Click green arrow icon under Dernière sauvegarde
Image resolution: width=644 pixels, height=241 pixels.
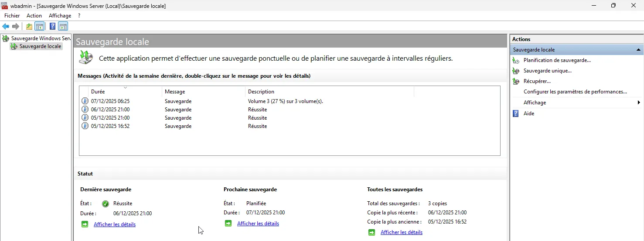[x=85, y=224]
